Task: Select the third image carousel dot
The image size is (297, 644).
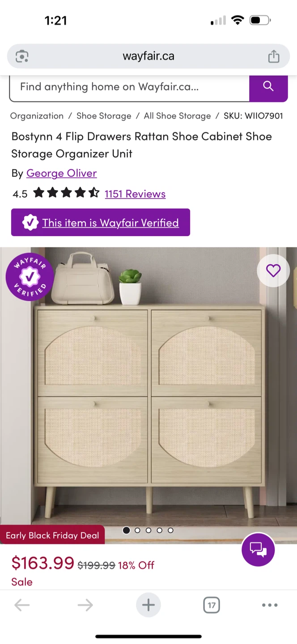Action: tap(148, 530)
